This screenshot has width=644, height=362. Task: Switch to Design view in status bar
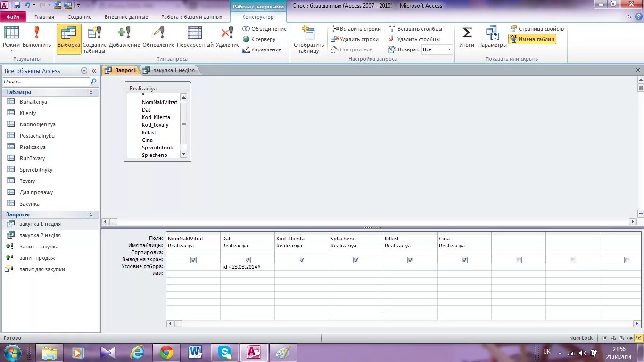pos(638,338)
